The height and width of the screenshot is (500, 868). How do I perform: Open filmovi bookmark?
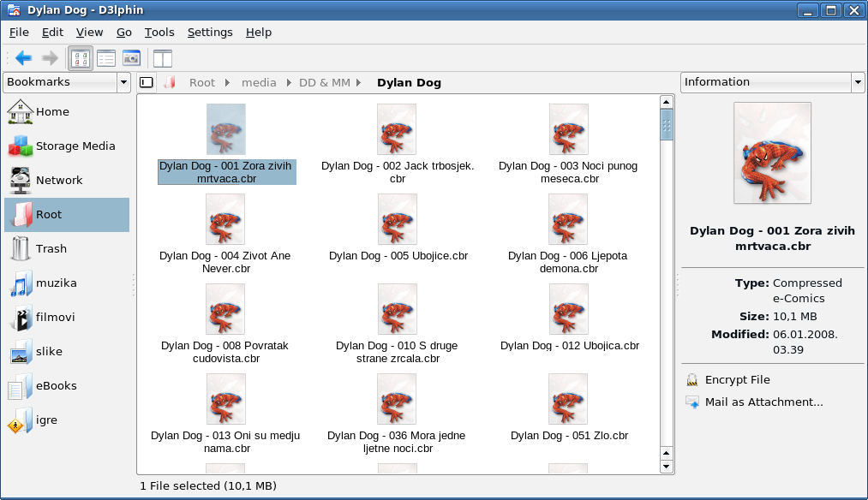[x=67, y=318]
